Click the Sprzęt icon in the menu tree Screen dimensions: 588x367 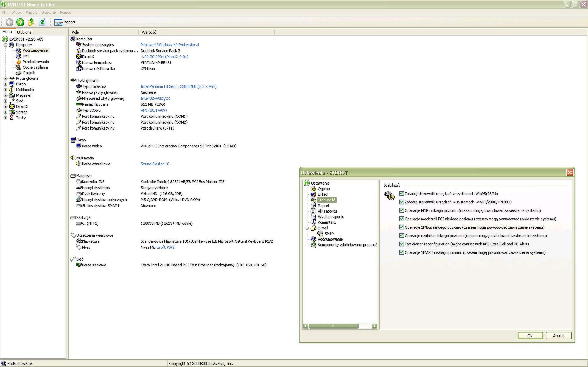click(x=12, y=112)
